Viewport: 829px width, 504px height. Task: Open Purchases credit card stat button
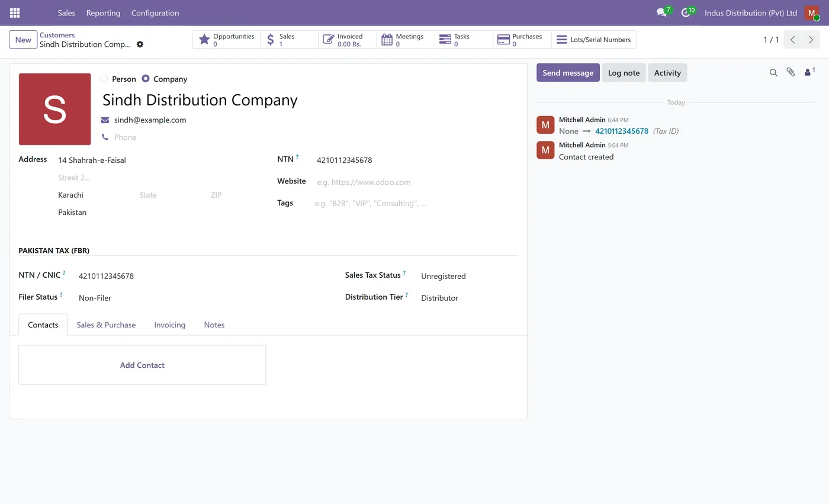coord(521,40)
